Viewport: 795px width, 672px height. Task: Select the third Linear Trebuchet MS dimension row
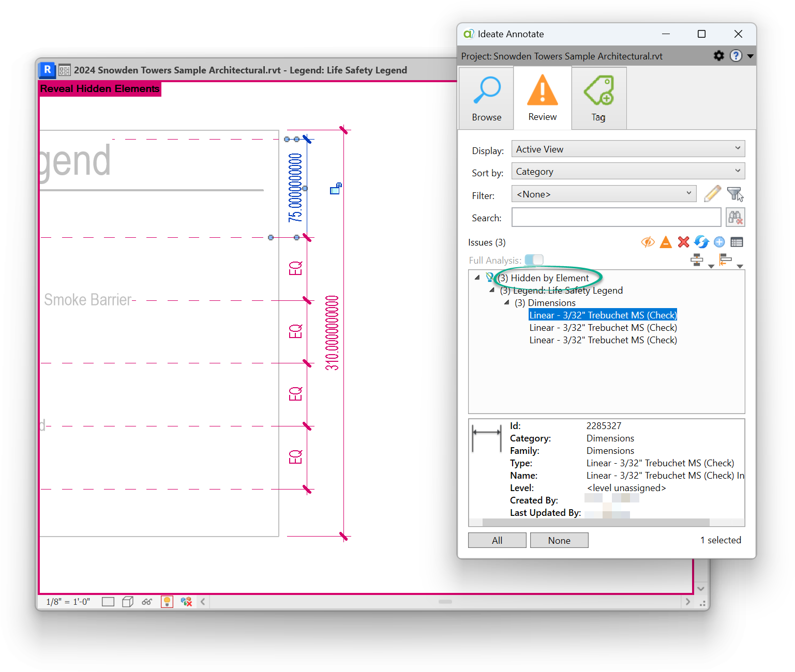(x=603, y=340)
